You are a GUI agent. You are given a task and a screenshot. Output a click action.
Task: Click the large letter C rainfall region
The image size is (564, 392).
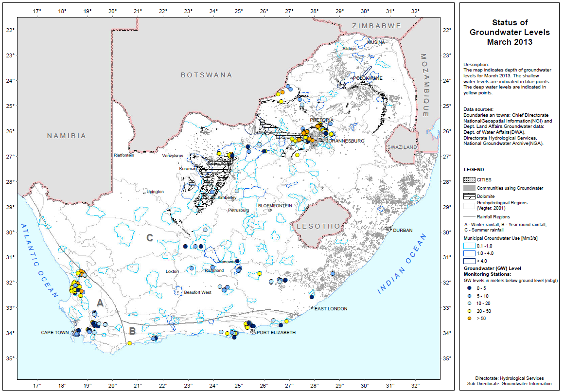click(x=150, y=238)
